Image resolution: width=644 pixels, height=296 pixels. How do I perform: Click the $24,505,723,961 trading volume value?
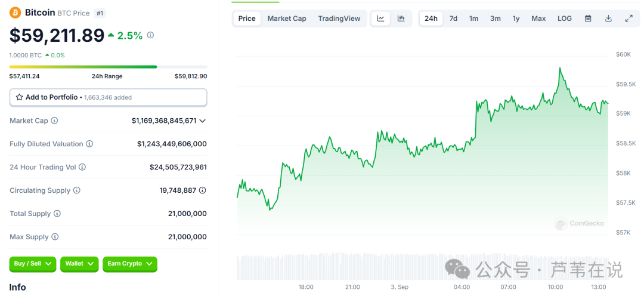(178, 167)
